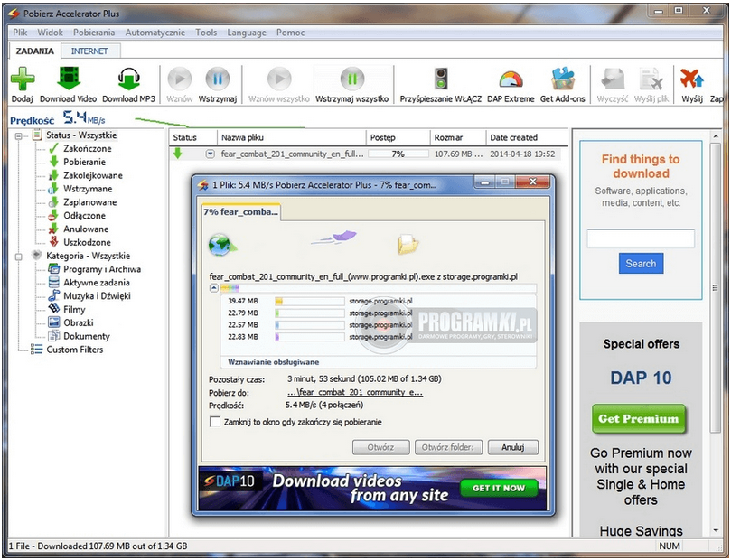Screen dimensions: 731x560
Task: Select Zaplanowane status filter
Action: [x=90, y=202]
